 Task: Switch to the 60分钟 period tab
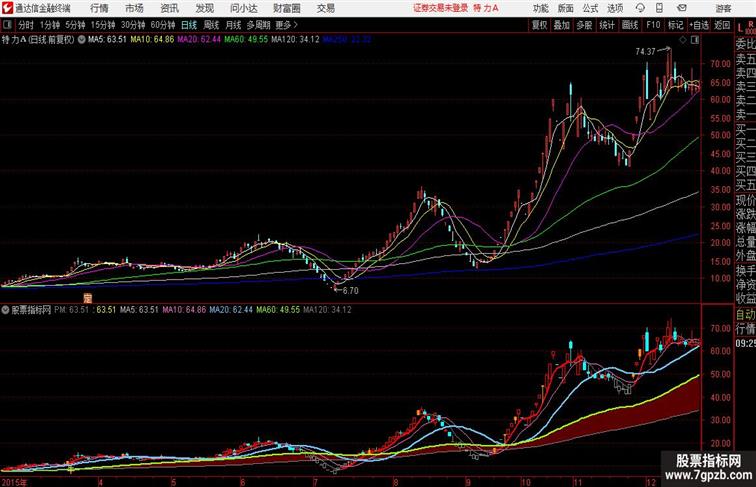pyautogui.click(x=163, y=25)
